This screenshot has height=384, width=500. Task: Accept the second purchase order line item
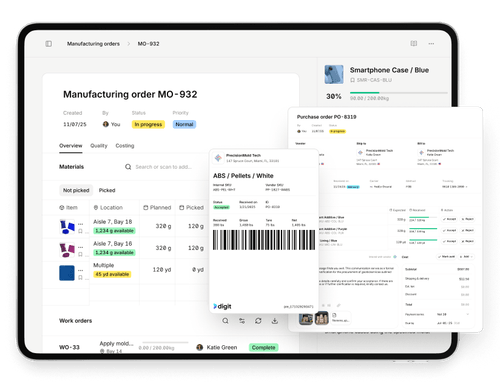tap(449, 230)
